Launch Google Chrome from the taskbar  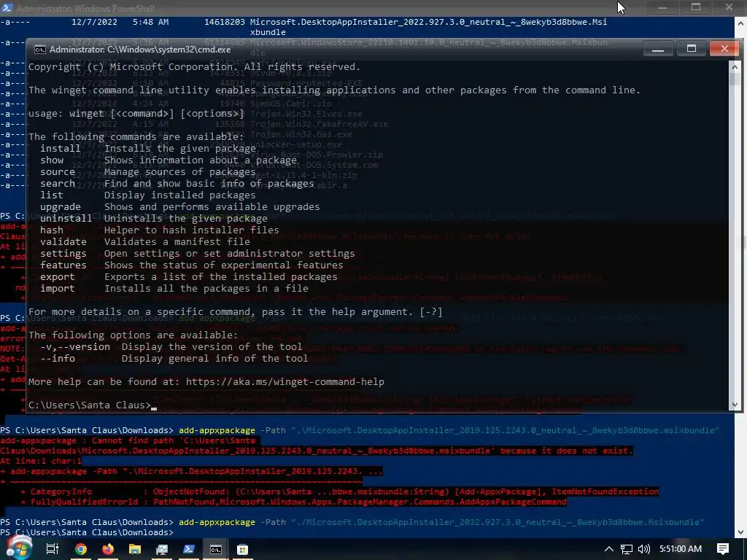pyautogui.click(x=81, y=549)
